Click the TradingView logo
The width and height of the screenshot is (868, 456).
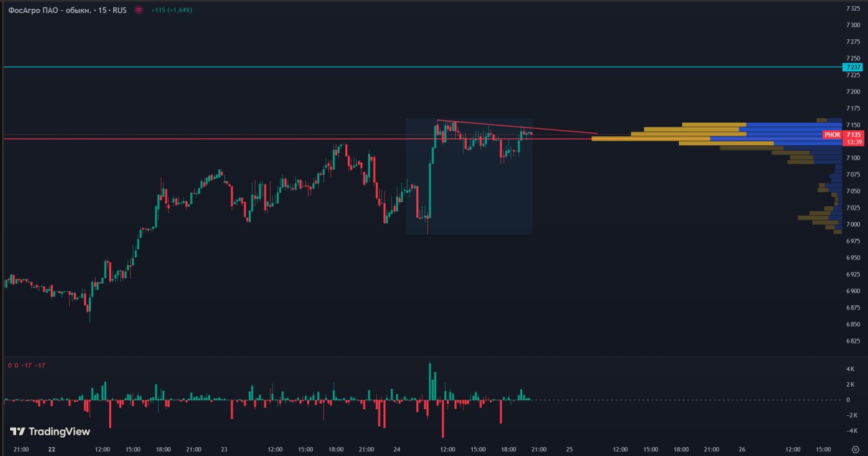tap(50, 432)
